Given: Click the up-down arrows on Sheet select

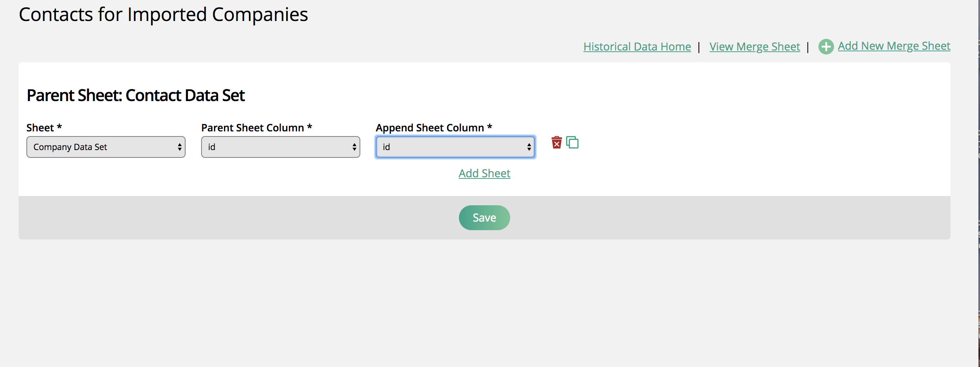Looking at the screenshot, I should point(179,147).
